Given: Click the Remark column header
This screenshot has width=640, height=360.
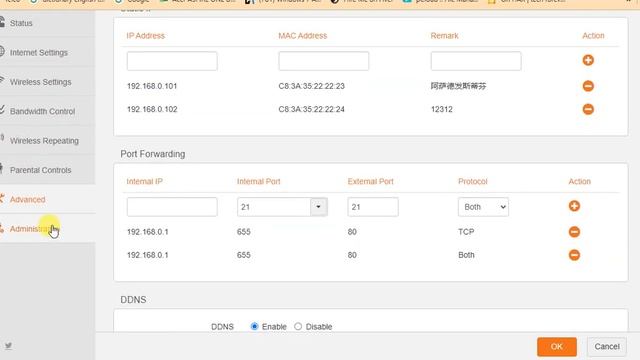Looking at the screenshot, I should 444,36.
